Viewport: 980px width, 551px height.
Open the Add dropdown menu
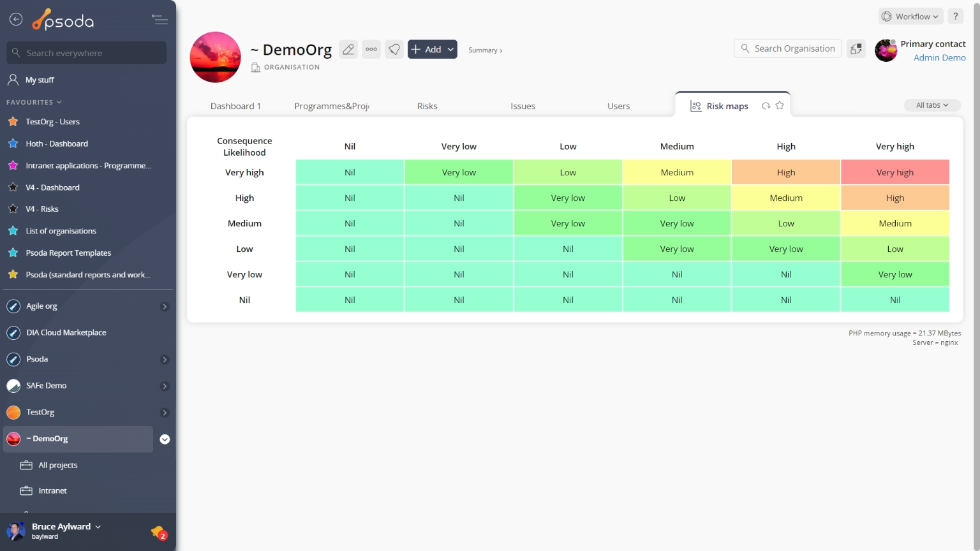pos(433,49)
